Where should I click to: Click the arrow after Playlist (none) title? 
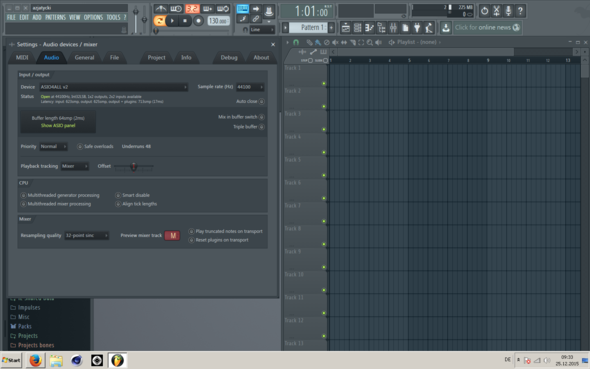point(439,42)
